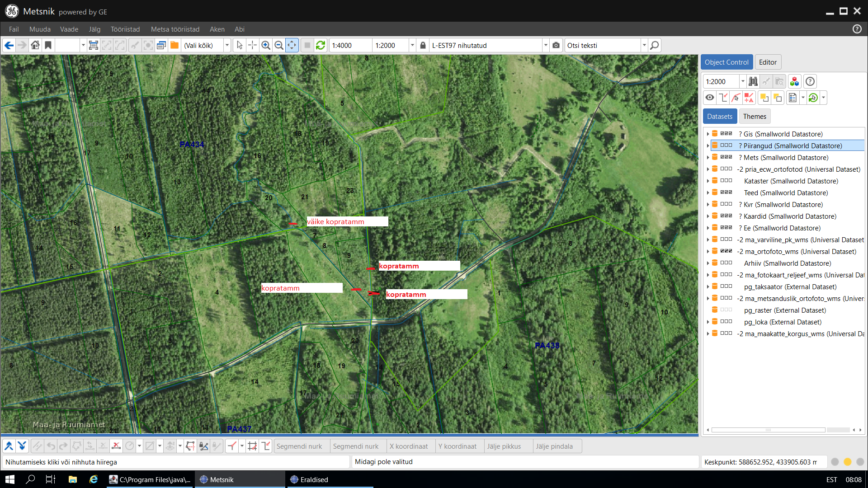Screen dimensions: 868x488
Task: Click the zoom out magnifier tool
Action: pyautogui.click(x=279, y=45)
